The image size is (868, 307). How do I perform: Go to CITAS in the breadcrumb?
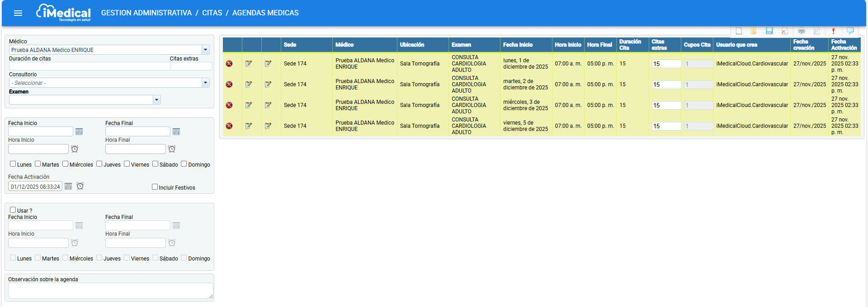point(212,13)
